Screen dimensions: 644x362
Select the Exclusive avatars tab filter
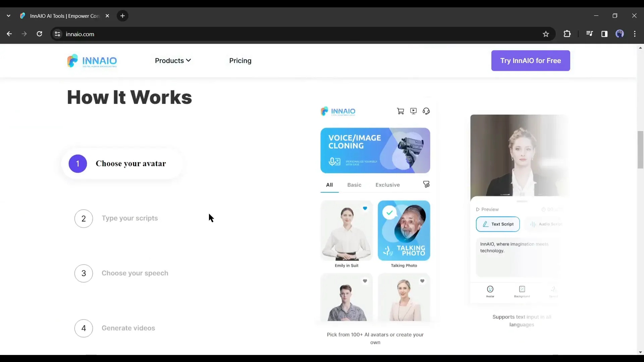(x=388, y=185)
